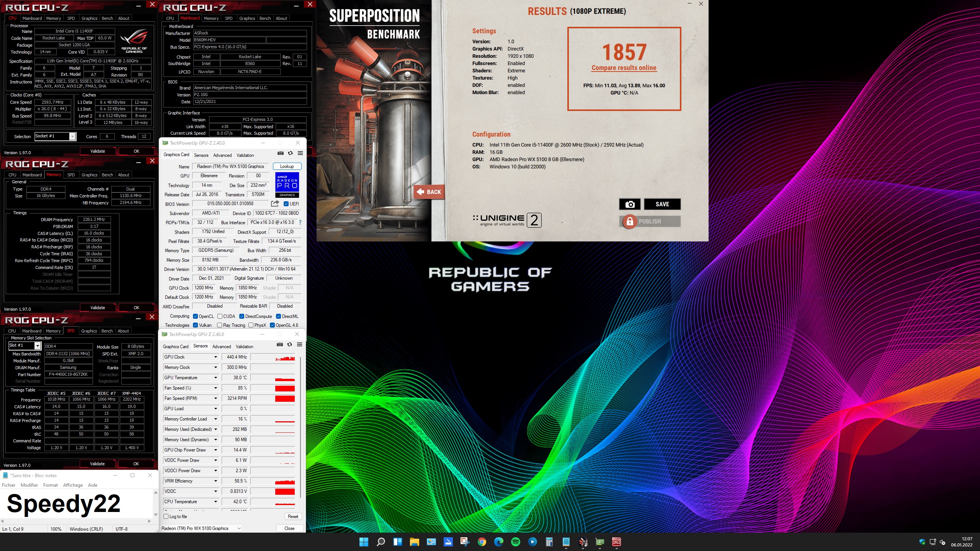980x551 pixels.
Task: Click the refresh icon in the GPU-Z Graphics Card window
Action: pyautogui.click(x=290, y=153)
